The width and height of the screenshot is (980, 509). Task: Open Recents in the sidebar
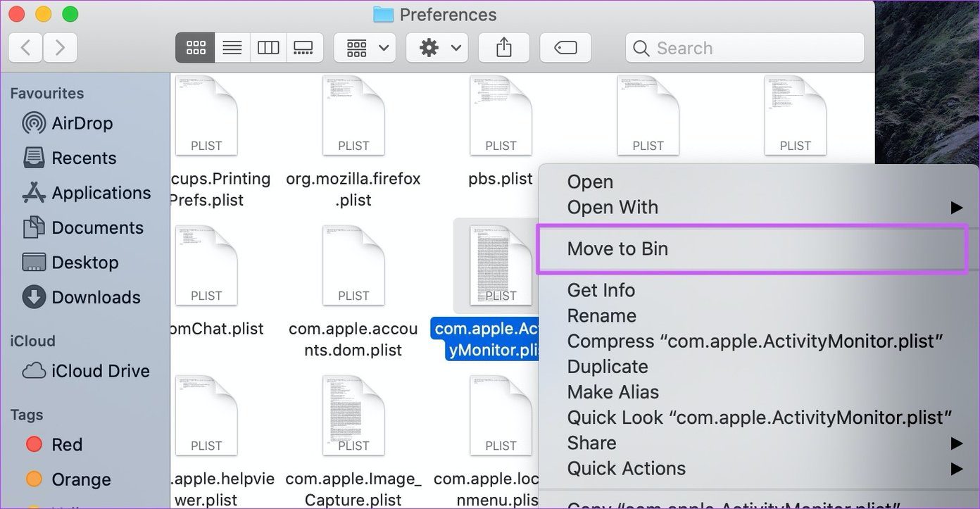coord(70,158)
